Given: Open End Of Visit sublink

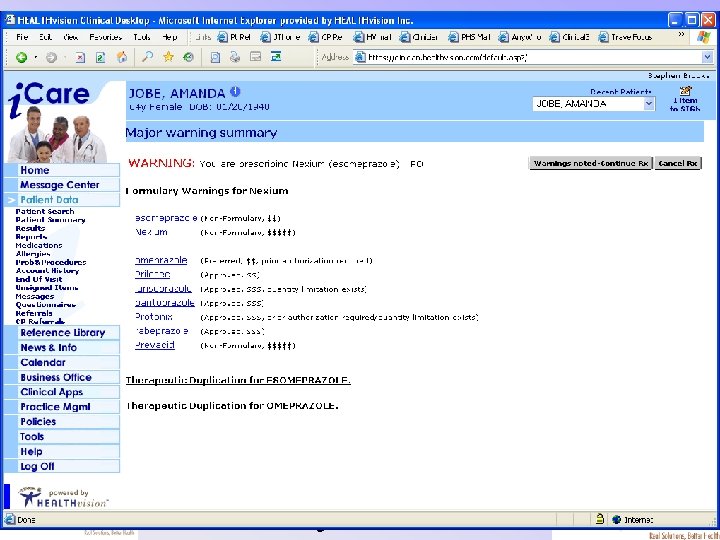Looking at the screenshot, I should click(x=39, y=279).
